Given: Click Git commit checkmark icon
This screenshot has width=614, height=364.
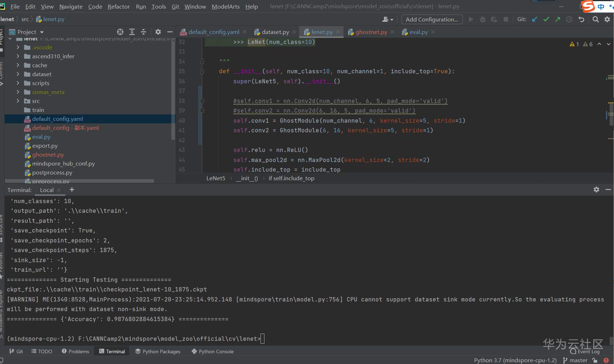Looking at the screenshot, I should (546, 19).
